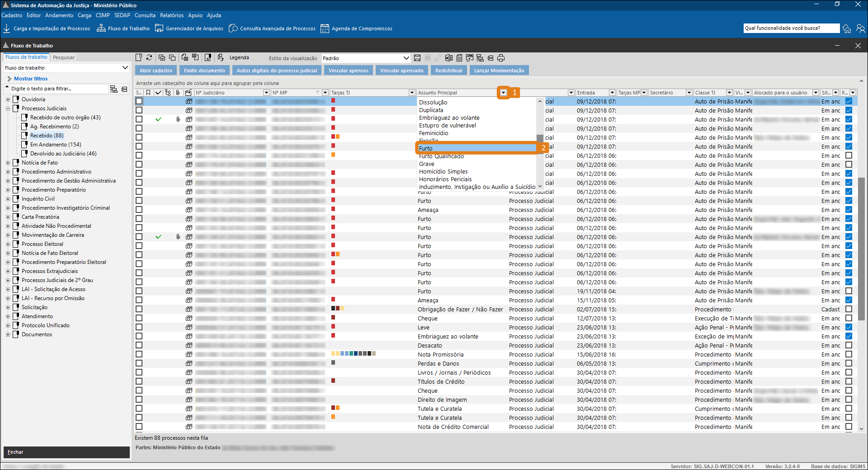Viewport: 868px width, 470px height.
Task: Open the Fluxo de trabalho combo box
Action: (66, 68)
